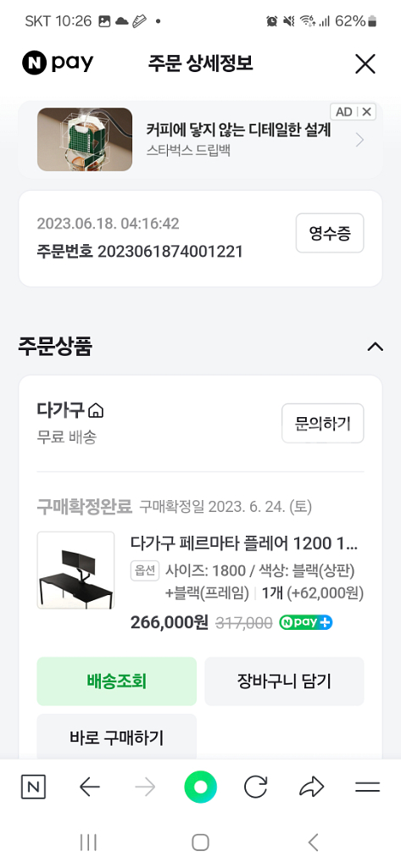
Task: Share the page via share arrow icon
Action: pyautogui.click(x=311, y=787)
